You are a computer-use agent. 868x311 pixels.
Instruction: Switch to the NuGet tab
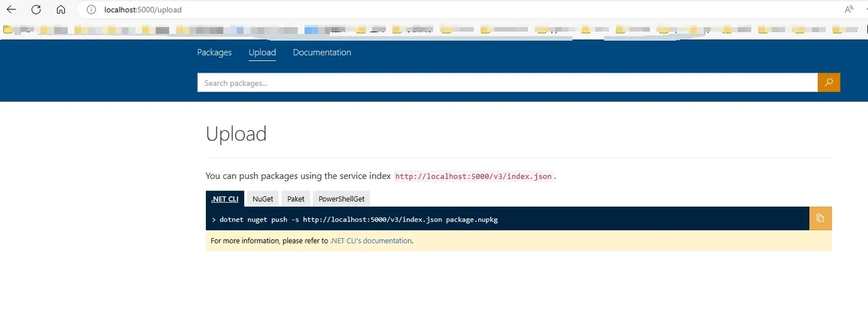pyautogui.click(x=263, y=199)
